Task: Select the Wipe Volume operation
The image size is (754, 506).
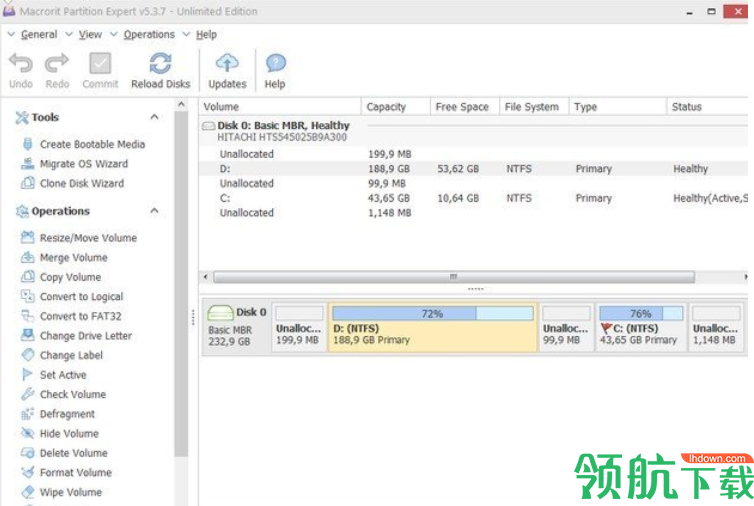Action: (62, 492)
